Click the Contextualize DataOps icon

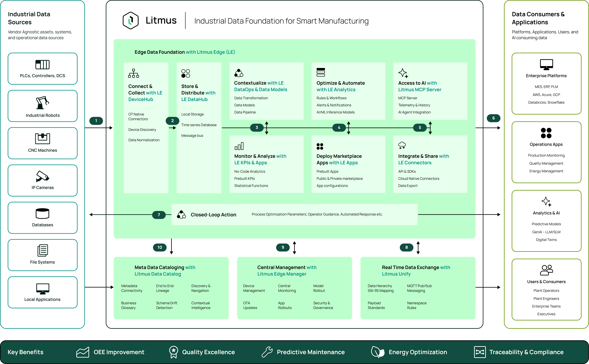pyautogui.click(x=239, y=73)
